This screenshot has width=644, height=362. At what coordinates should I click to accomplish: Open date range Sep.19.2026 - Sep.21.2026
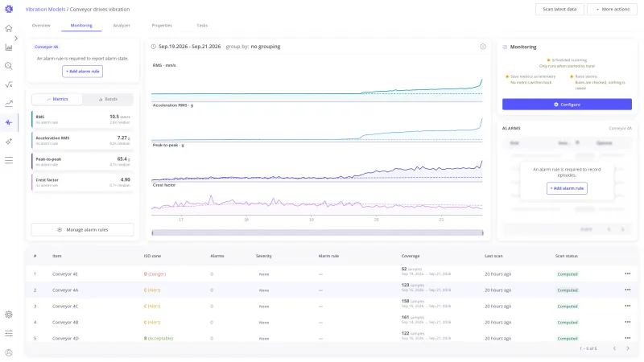(189, 47)
